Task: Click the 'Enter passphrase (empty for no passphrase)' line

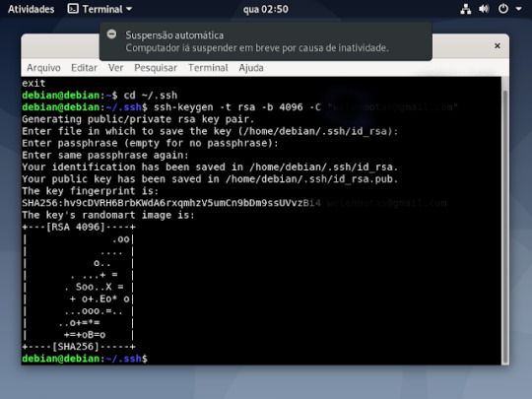Action: [x=150, y=143]
